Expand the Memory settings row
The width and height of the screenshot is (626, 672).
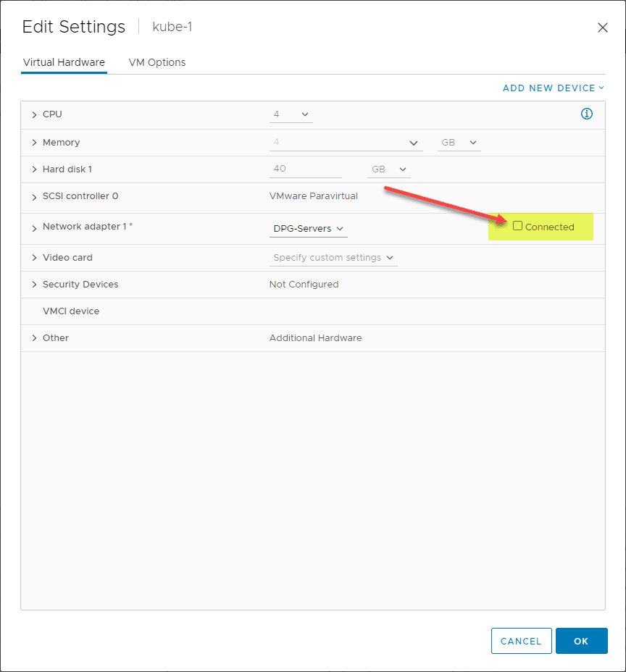(34, 143)
